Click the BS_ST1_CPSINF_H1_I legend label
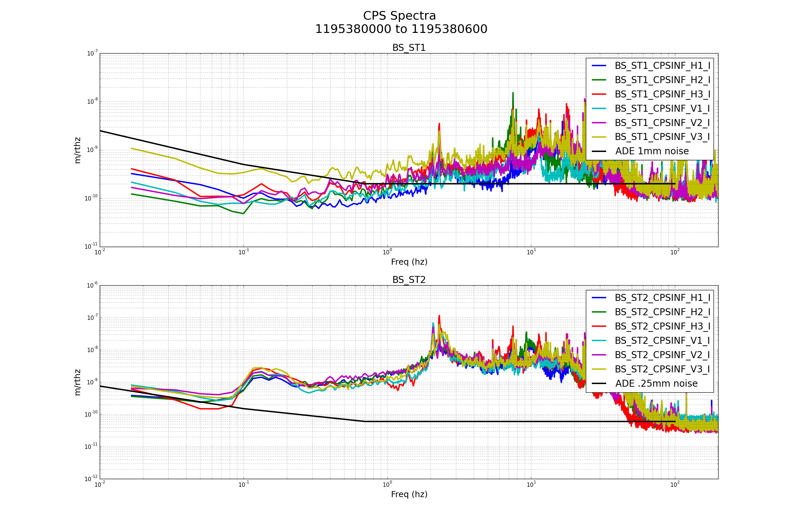Screen dimensions: 798x532 click(x=662, y=66)
